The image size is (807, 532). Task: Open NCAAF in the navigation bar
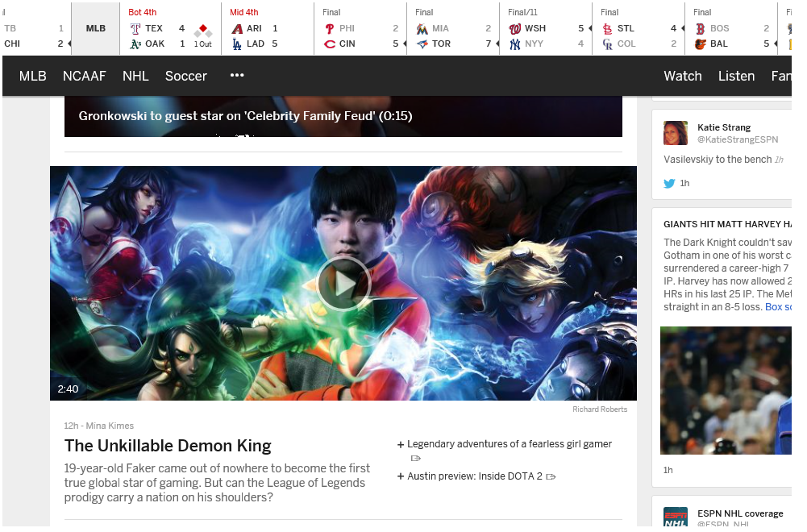tap(85, 76)
